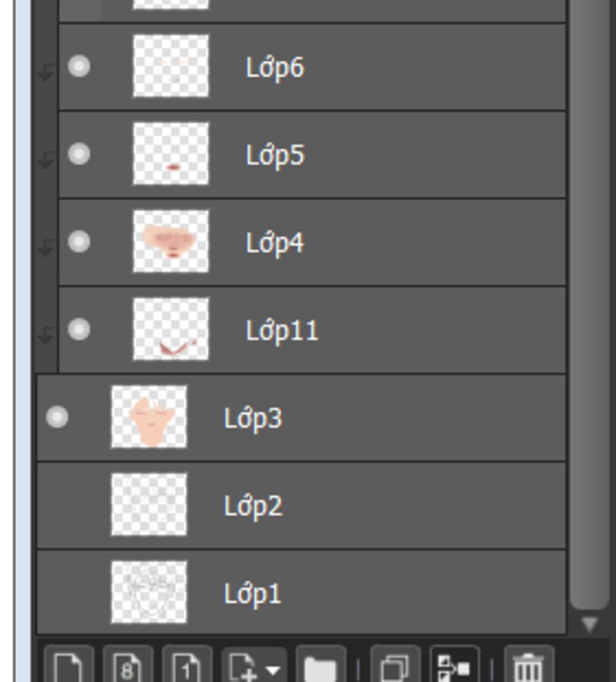616x682 pixels.
Task: Select the Lớp1 layer name
Action: (253, 594)
